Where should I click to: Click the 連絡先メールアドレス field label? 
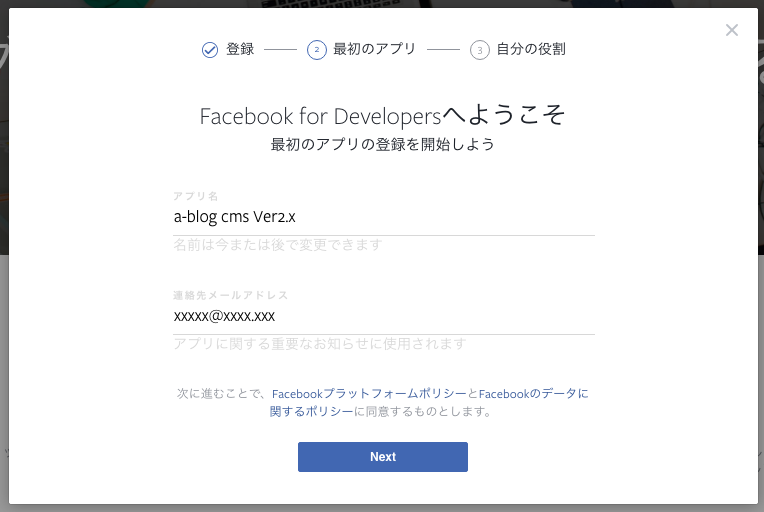point(230,296)
